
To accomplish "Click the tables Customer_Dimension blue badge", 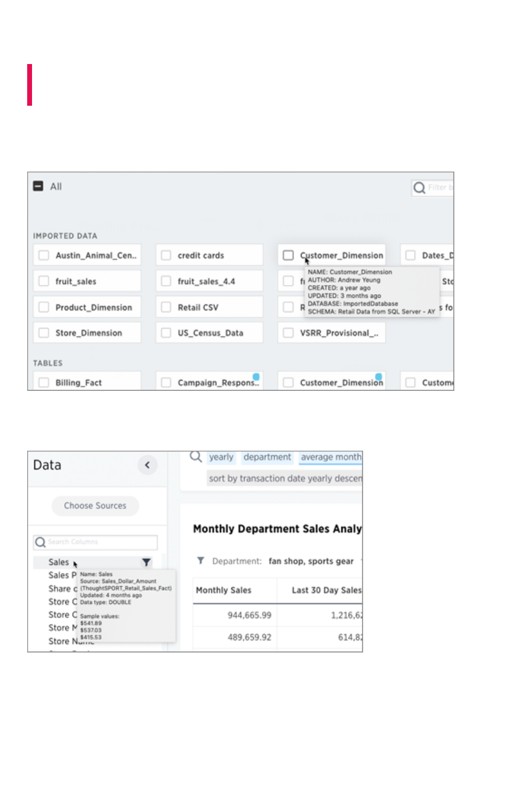I will pos(378,376).
